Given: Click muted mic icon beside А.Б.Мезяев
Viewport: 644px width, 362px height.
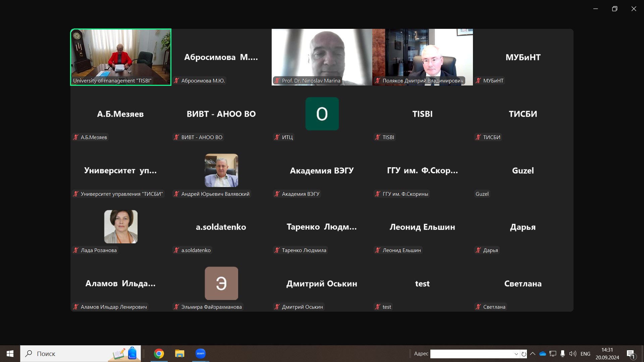Looking at the screenshot, I should pyautogui.click(x=76, y=137).
